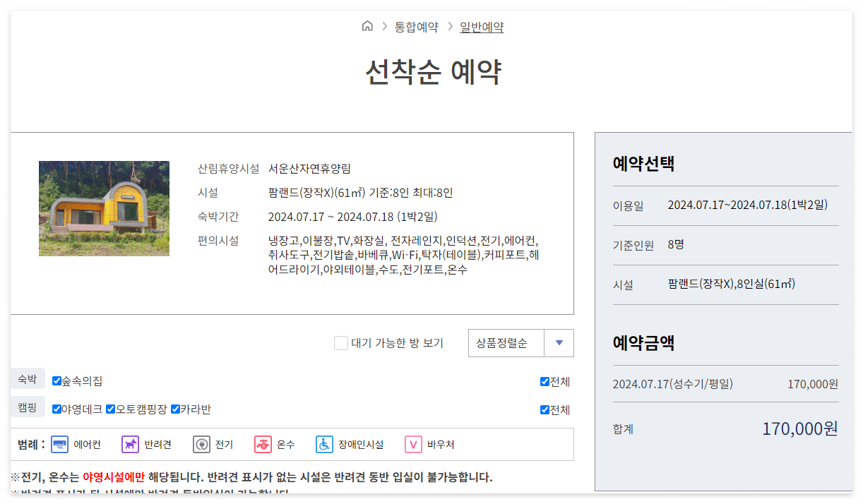
Task: Click the home icon in the breadcrumb
Action: (367, 25)
